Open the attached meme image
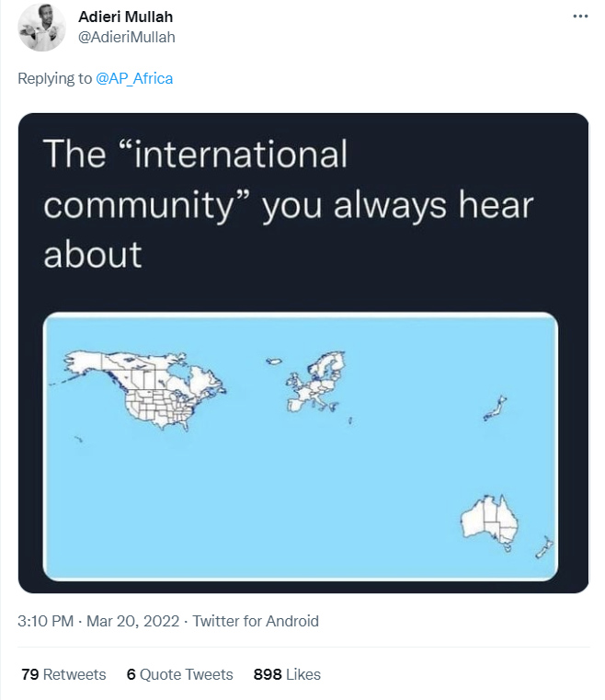 (303, 352)
